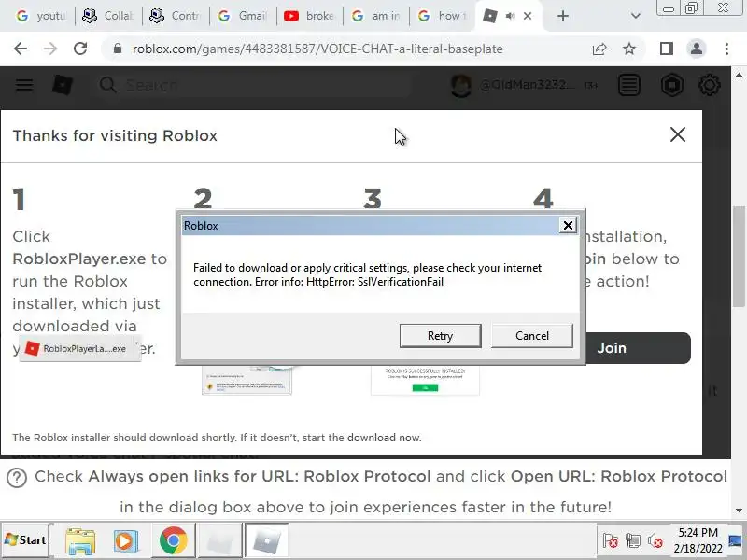The height and width of the screenshot is (560, 747).
Task: Switch to the 'am in' tab
Action: (x=375, y=16)
